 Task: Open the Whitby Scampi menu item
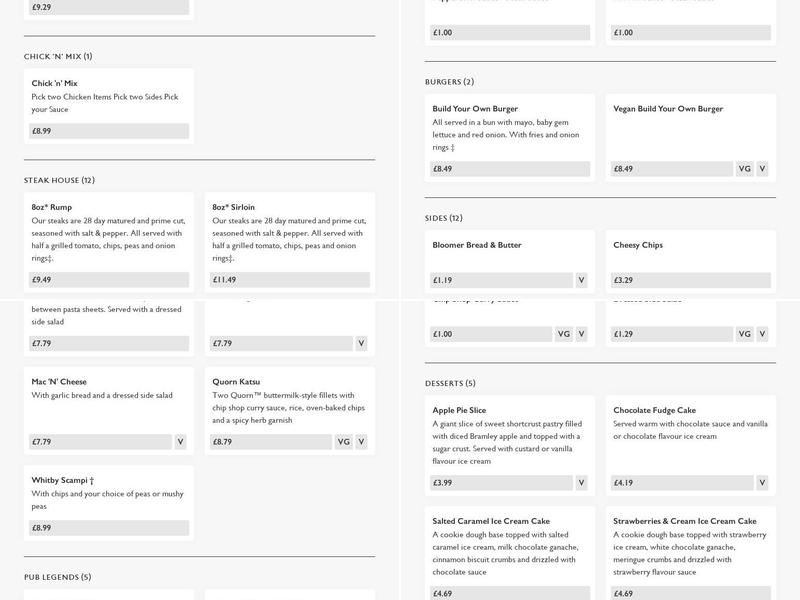click(x=62, y=480)
